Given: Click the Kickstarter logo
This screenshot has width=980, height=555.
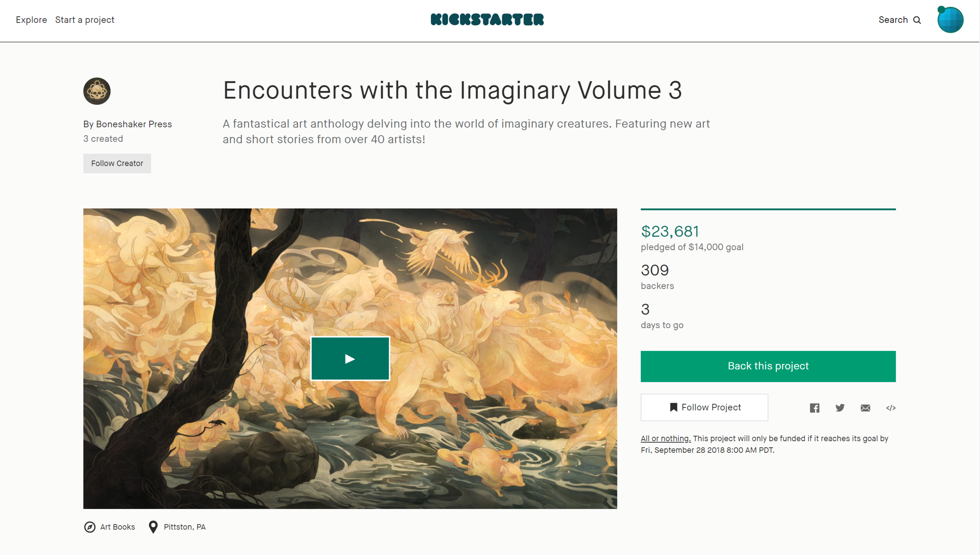Looking at the screenshot, I should [487, 20].
